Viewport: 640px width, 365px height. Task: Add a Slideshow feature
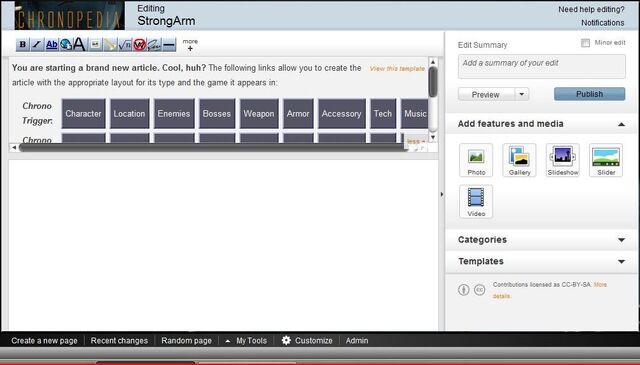click(563, 160)
